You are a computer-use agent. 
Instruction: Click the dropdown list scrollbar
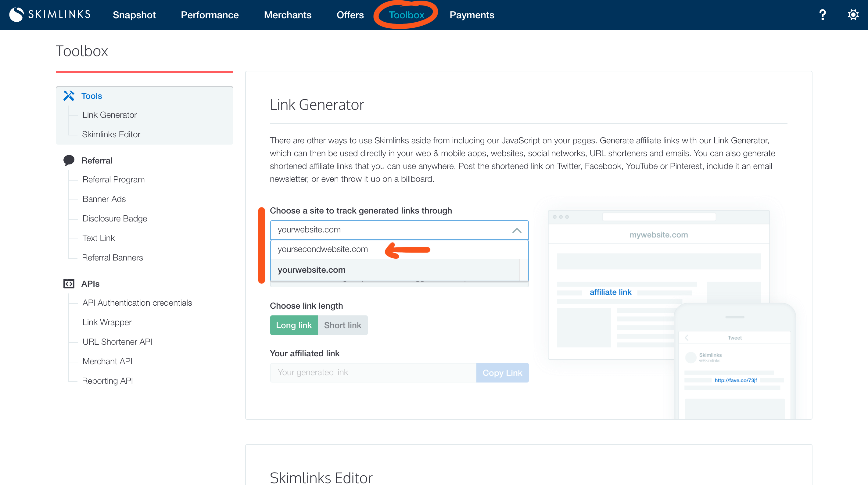click(524, 270)
